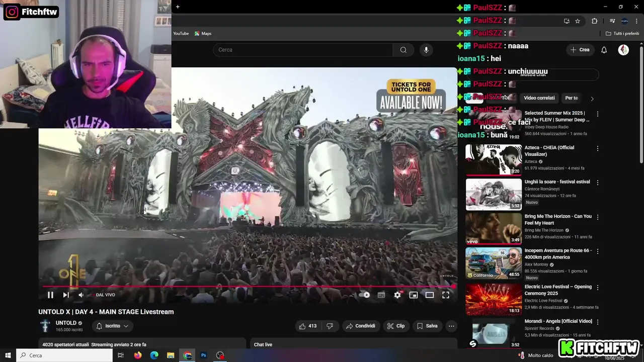Open more actions three-dot menu under video

[451, 326]
